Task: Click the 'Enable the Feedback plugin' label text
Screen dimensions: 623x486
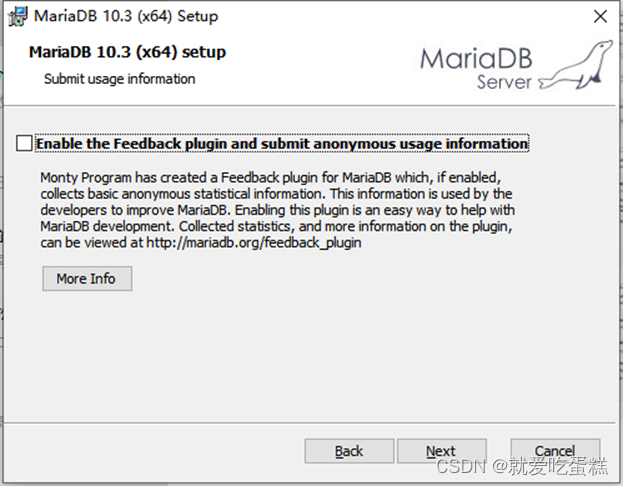Action: point(282,143)
